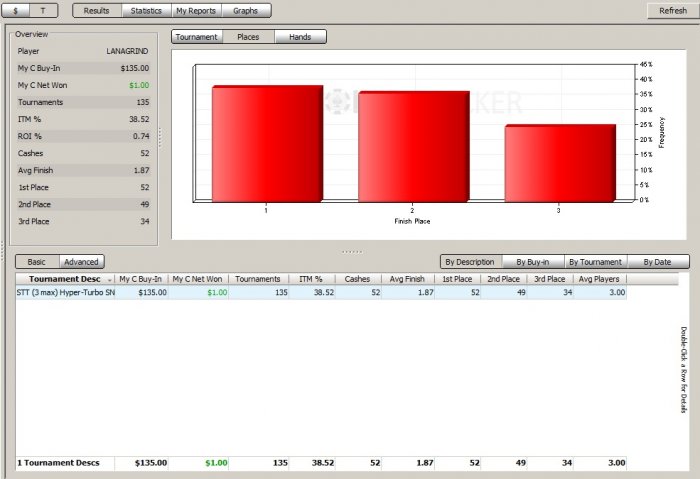Open the Graphs tab
This screenshot has height=479, width=700.
click(246, 11)
